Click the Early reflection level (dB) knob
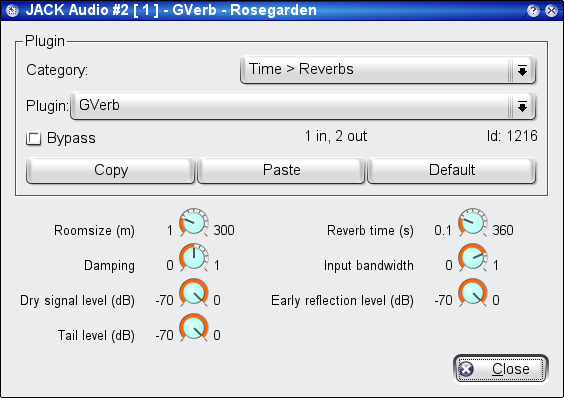564x398 pixels. pos(473,292)
